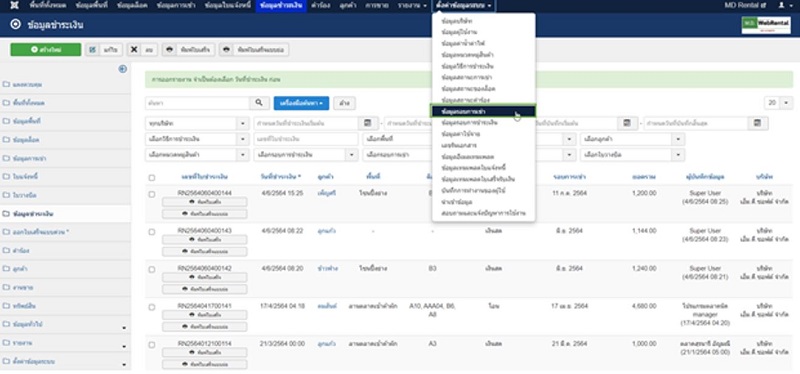Tick the checkbox for row RN2564041700141
Image resolution: width=800 pixels, height=374 pixels.
(x=152, y=307)
